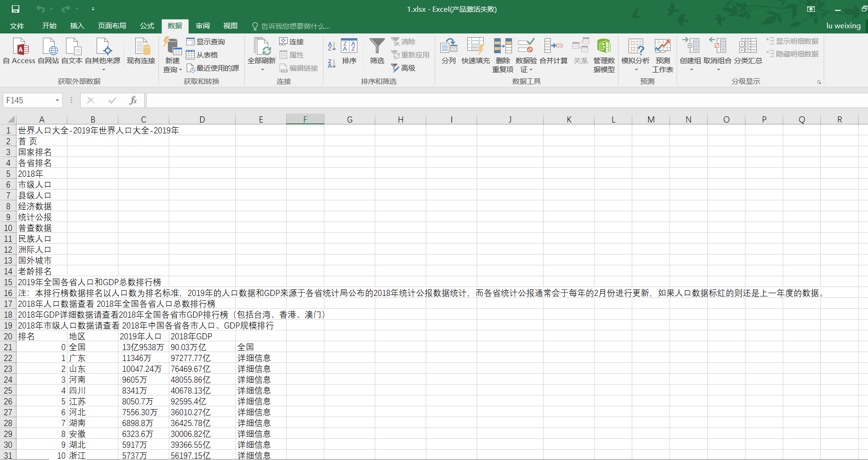Click the Tell Me search box
Image resolution: width=868 pixels, height=460 pixels.
click(291, 26)
